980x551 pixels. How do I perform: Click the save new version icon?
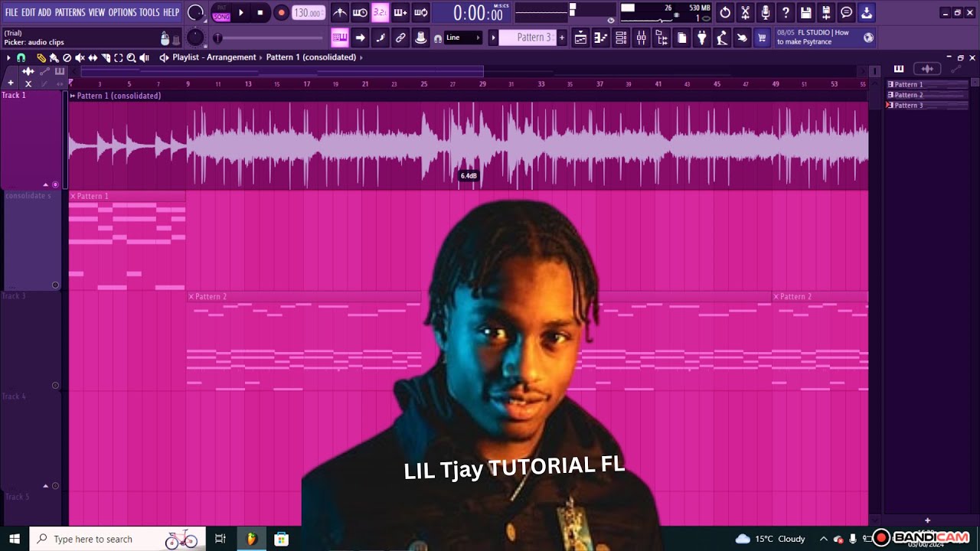(826, 13)
